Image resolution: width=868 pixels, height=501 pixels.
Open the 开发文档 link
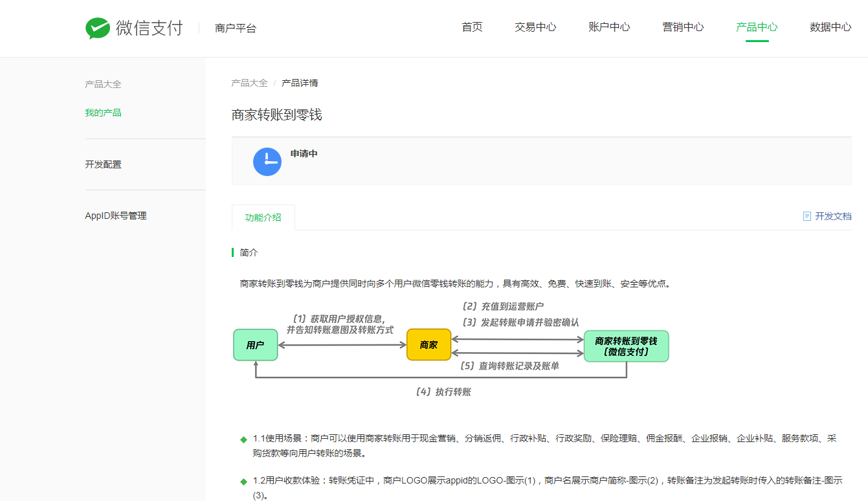click(x=833, y=216)
